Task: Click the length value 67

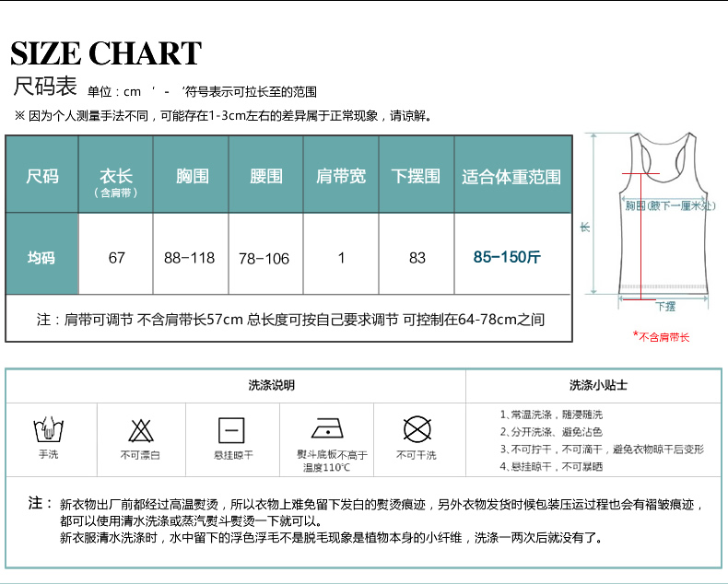Action: click(x=116, y=258)
